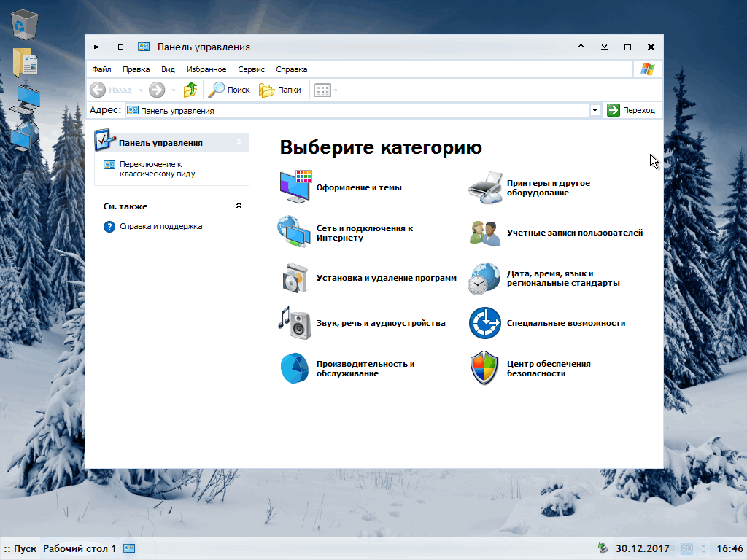The image size is (747, 560).
Task: Select the documents folder desktop icon
Action: 26,62
